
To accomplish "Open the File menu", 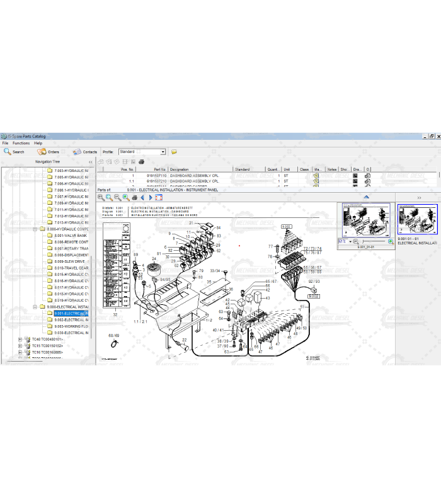I will 5,143.
